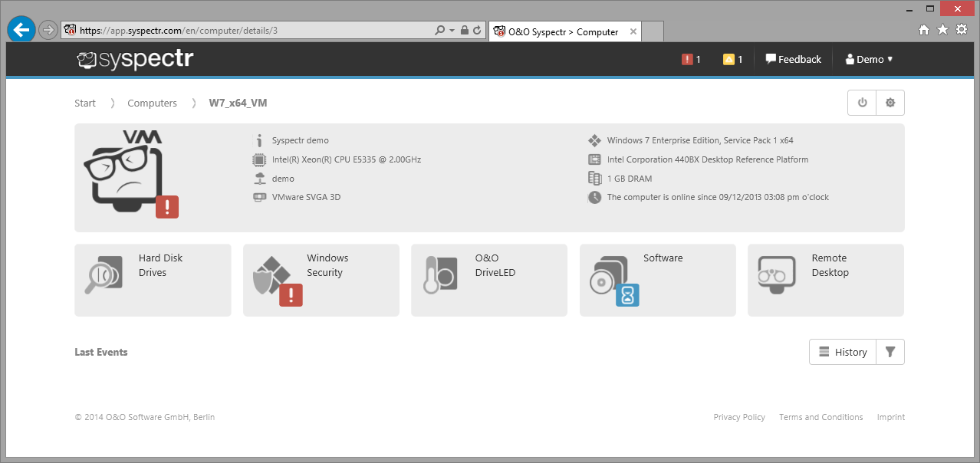Viewport: 980px width, 463px height.
Task: Click the Intel(R) Xeon(R) CPU E5335 text
Action: 347,159
